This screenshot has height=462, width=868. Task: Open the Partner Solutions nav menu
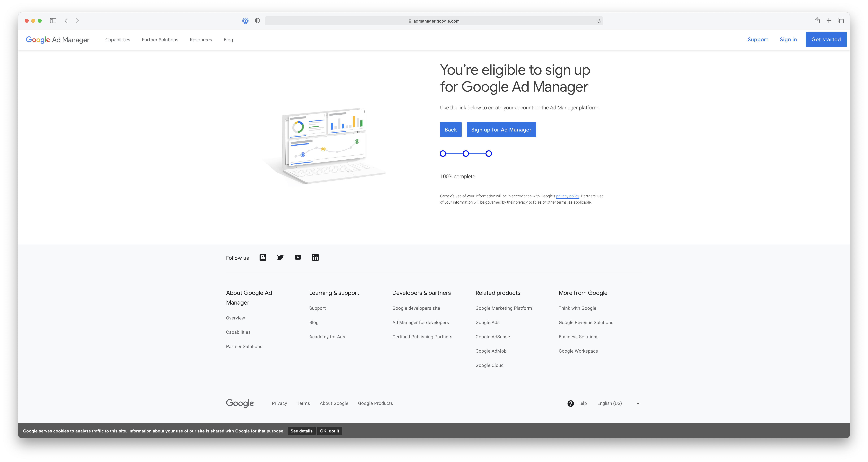coord(160,40)
